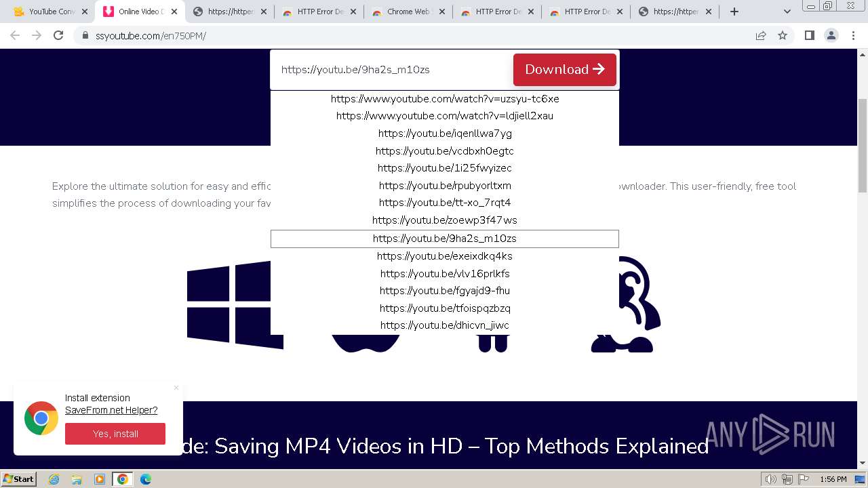Screen dimensions: 868x488
Task: Open the network tray icon
Action: pos(787,479)
